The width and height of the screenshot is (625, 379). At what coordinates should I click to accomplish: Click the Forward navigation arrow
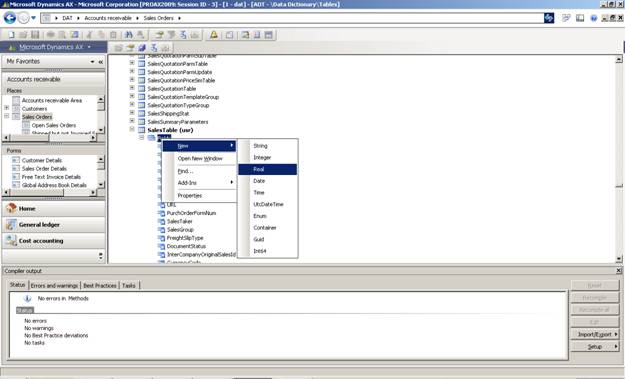(x=24, y=18)
